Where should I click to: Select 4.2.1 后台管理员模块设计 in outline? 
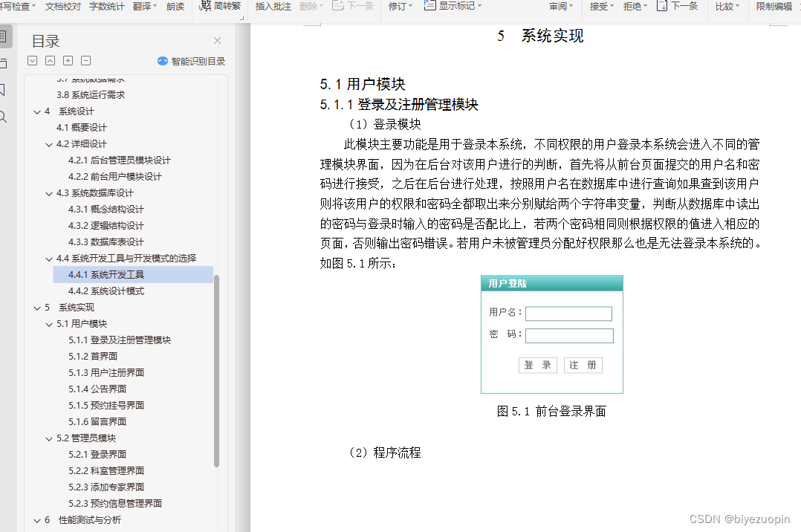point(120,160)
